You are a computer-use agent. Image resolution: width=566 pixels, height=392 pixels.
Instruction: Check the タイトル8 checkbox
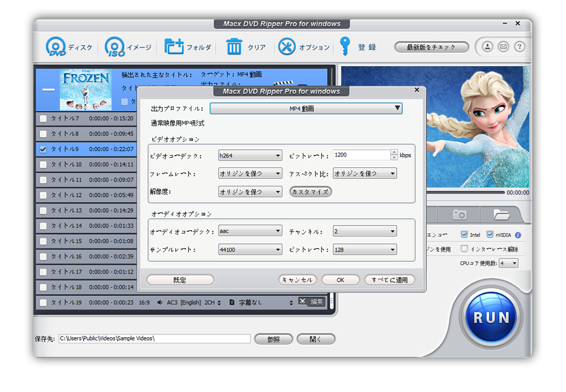43,134
